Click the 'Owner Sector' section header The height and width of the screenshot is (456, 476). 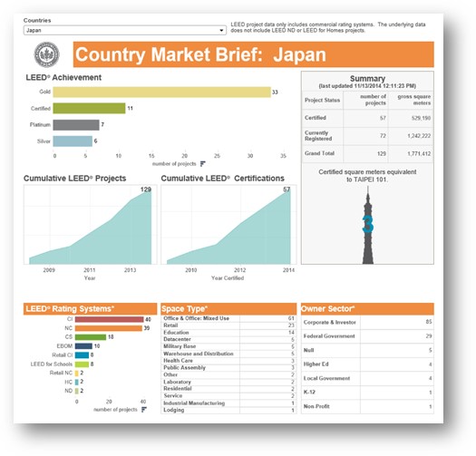pyautogui.click(x=367, y=309)
